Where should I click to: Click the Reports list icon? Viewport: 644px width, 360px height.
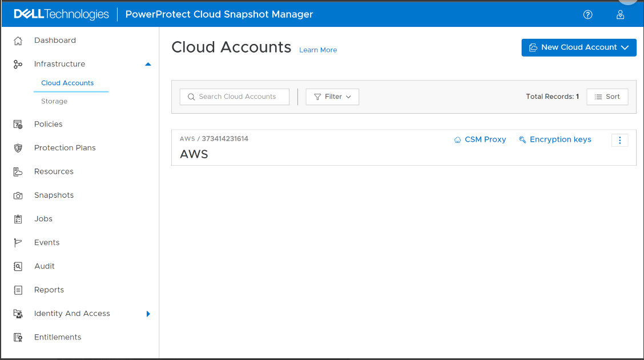[x=18, y=290]
